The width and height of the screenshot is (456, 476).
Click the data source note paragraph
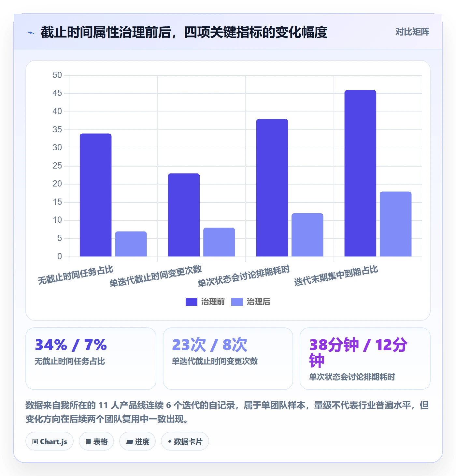[227, 412]
